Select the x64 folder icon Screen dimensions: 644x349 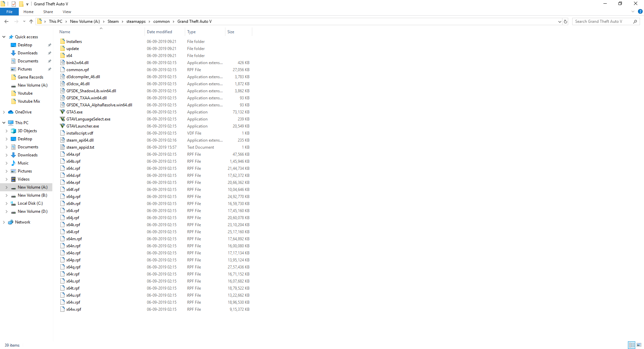coord(62,56)
